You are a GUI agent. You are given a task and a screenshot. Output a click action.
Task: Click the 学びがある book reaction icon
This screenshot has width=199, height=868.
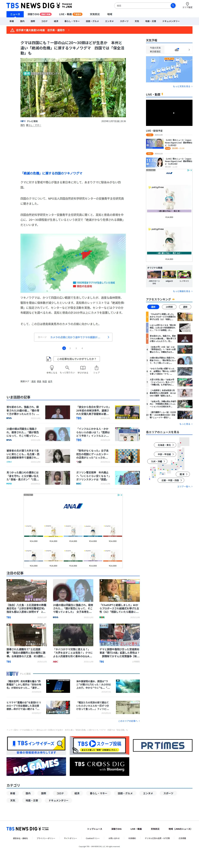click(x=83, y=368)
